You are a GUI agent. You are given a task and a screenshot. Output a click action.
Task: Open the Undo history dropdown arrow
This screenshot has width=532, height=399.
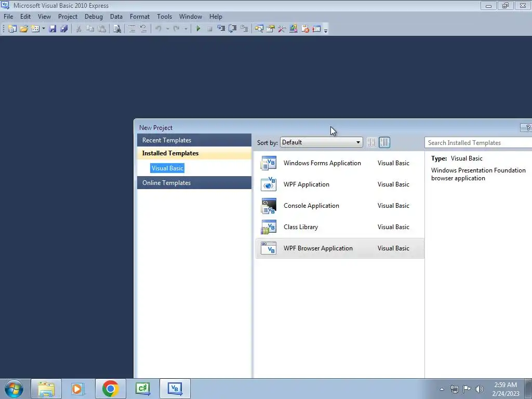click(168, 29)
